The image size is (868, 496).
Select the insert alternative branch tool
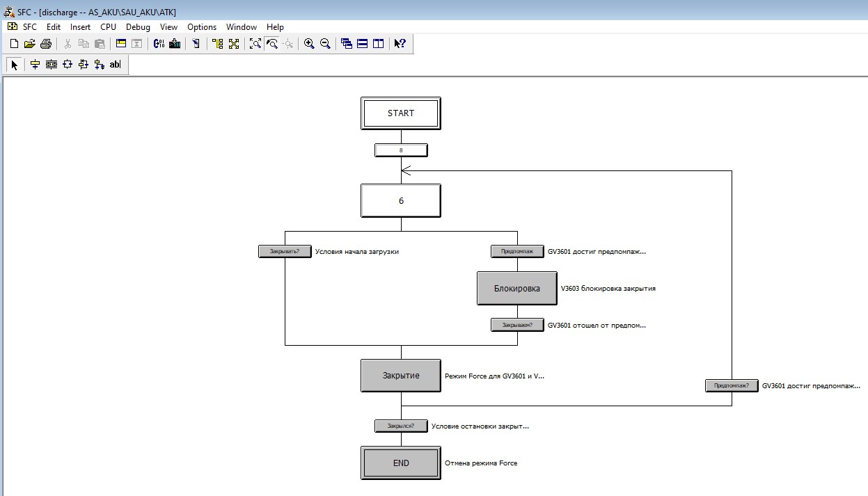point(68,65)
